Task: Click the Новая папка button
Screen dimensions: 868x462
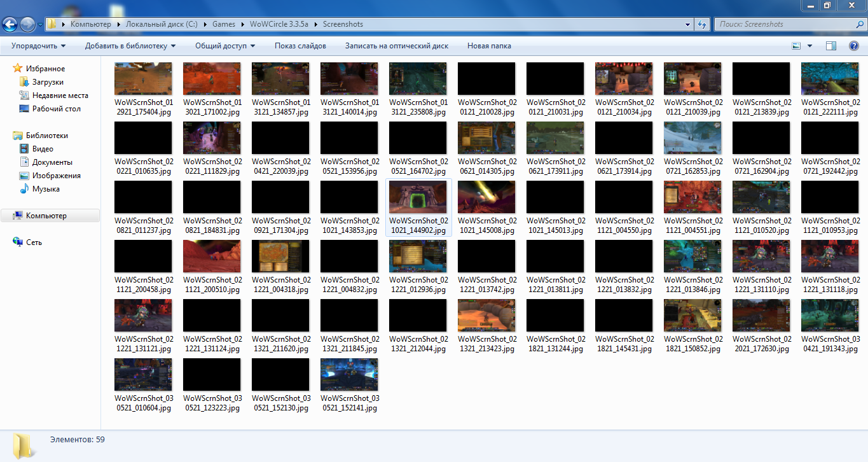Action: point(488,46)
